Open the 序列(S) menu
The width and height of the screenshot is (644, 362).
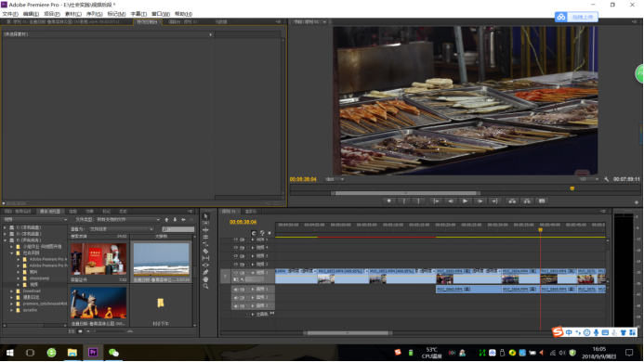point(95,14)
